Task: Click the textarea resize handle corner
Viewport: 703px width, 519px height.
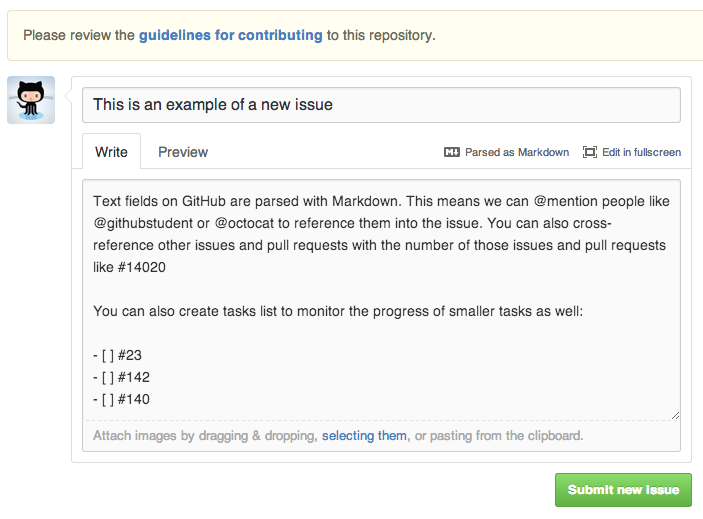Action: (x=675, y=415)
